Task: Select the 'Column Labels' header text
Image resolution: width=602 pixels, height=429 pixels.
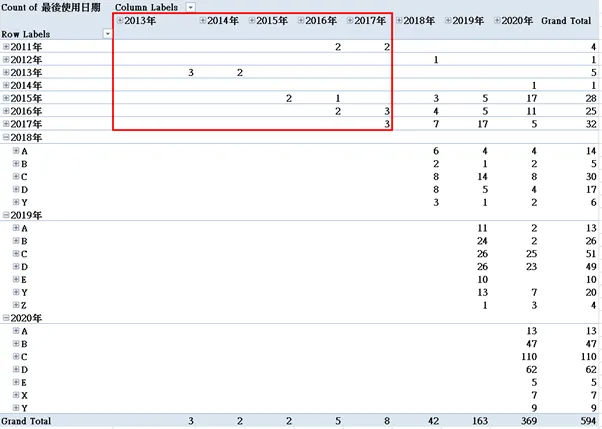Action: tap(146, 7)
